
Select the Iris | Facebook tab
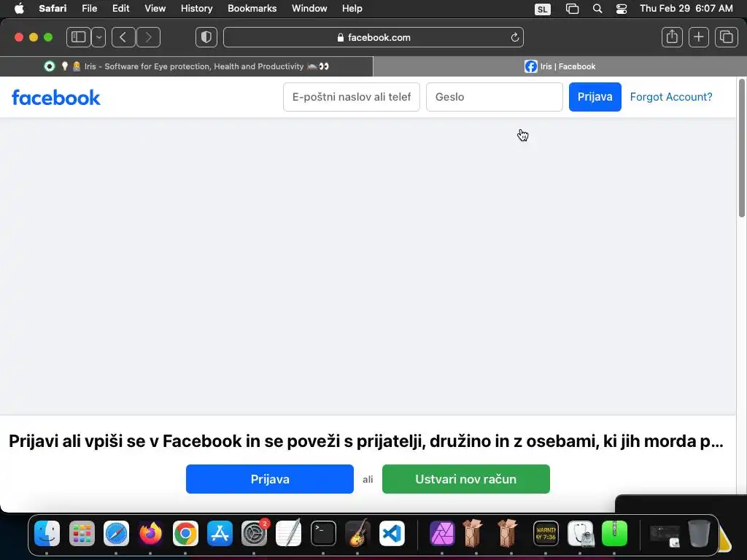tap(560, 66)
